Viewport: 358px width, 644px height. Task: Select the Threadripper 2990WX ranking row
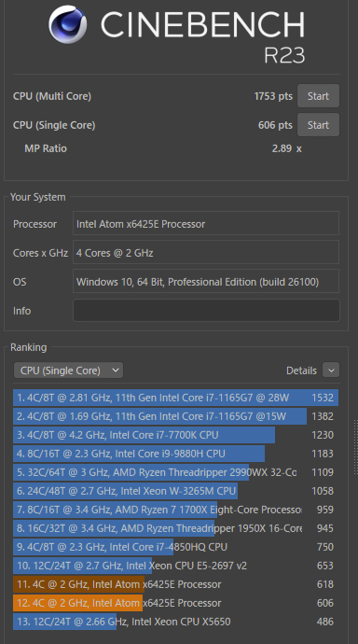tap(175, 472)
